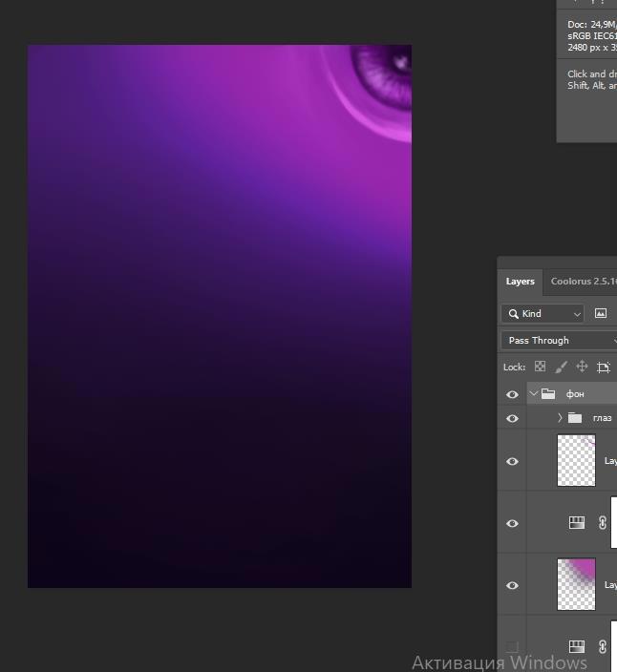The height and width of the screenshot is (672, 617).
Task: Open the Pass Through blend mode dropdown
Action: [559, 340]
